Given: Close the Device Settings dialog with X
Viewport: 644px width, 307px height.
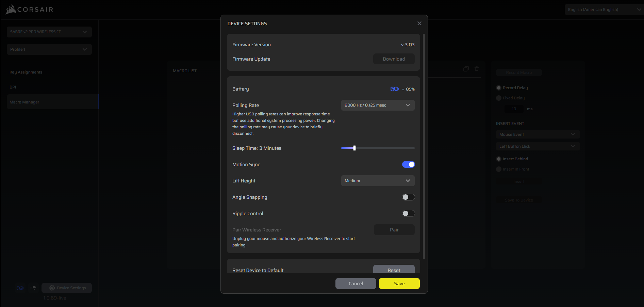Looking at the screenshot, I should point(419,23).
